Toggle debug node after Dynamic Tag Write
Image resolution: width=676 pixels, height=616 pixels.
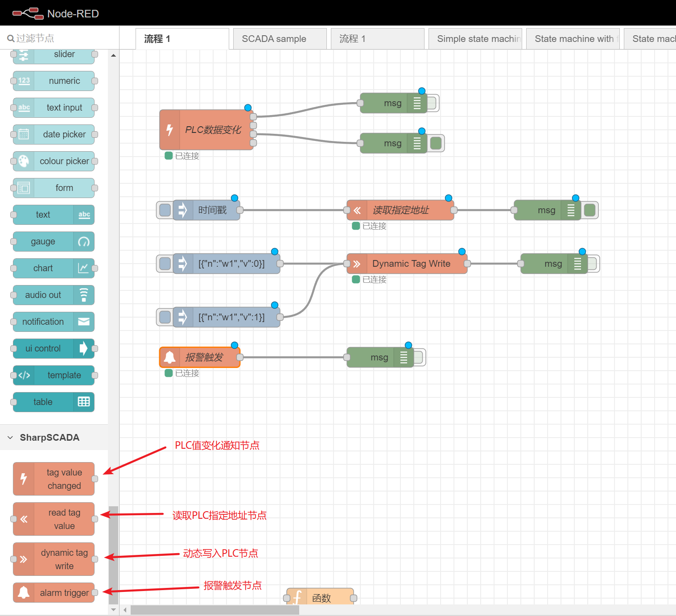pos(594,264)
